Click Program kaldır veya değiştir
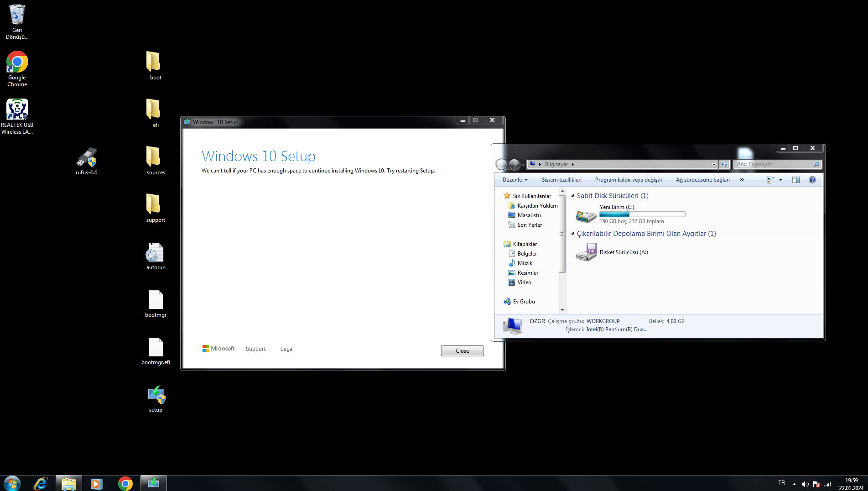This screenshot has height=491, width=868. (629, 180)
